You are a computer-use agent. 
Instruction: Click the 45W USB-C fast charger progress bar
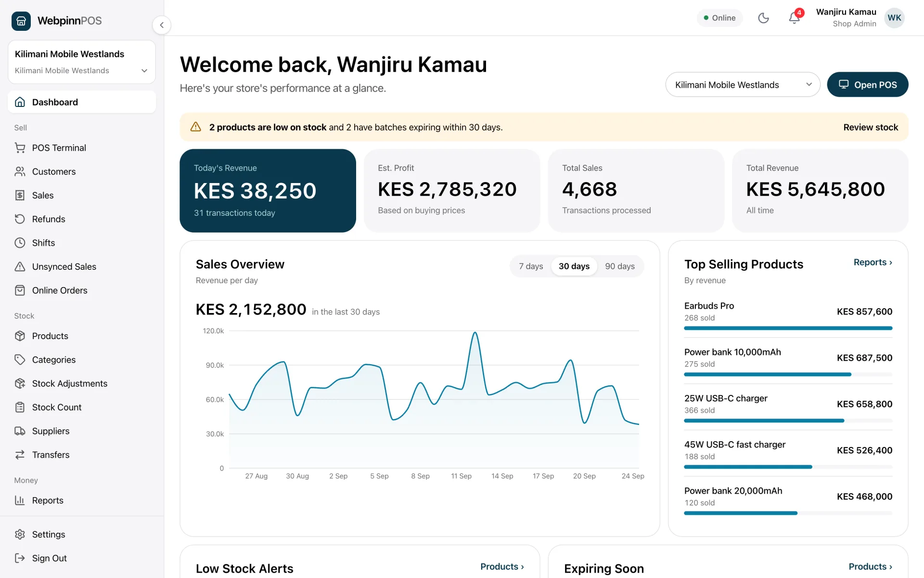tap(788, 467)
